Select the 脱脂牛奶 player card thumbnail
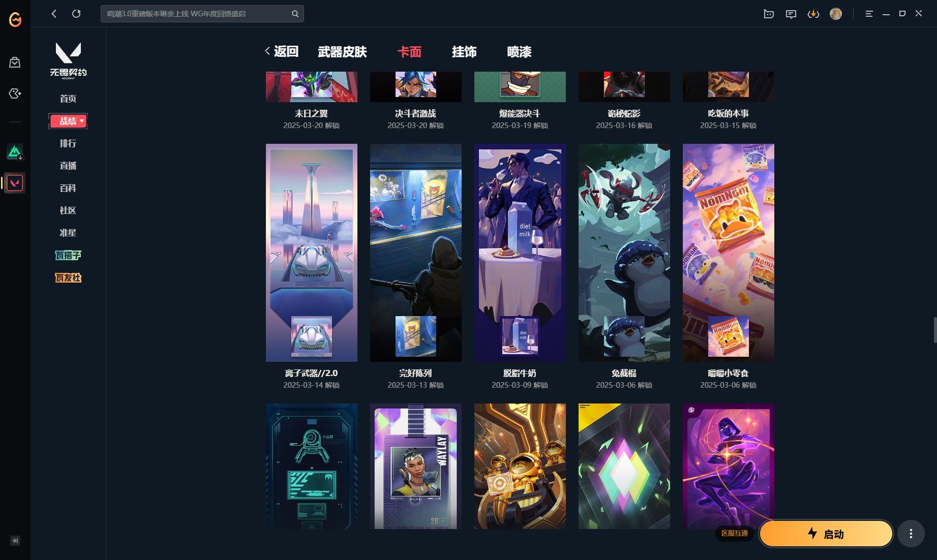The width and height of the screenshot is (937, 560). 520,253
